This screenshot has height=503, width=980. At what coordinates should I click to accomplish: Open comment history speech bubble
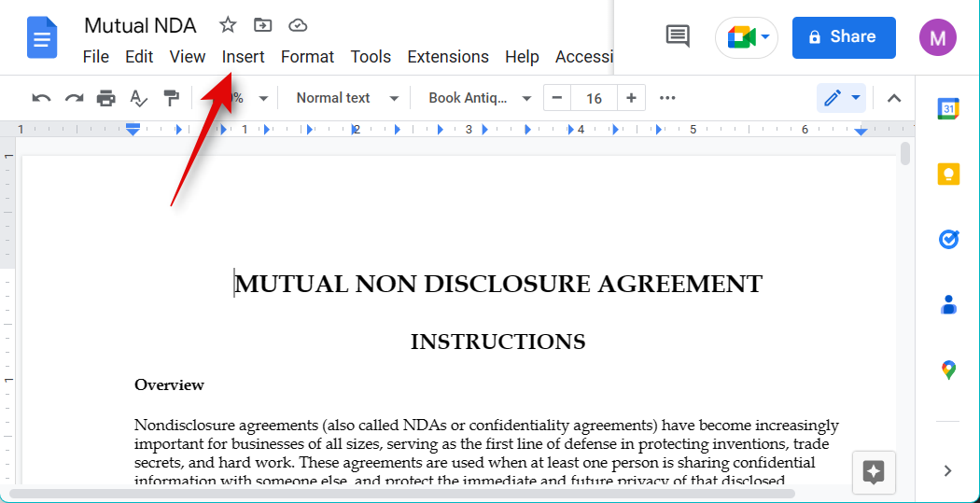[x=678, y=36]
